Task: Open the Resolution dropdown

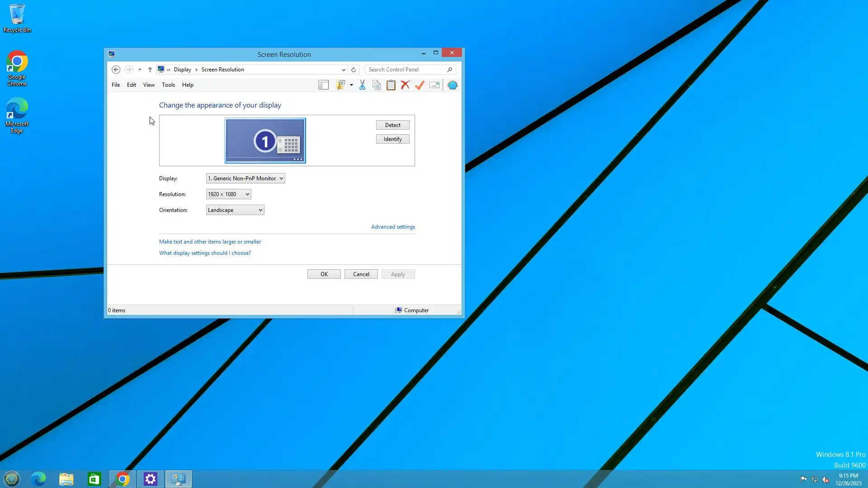Action: (228, 194)
